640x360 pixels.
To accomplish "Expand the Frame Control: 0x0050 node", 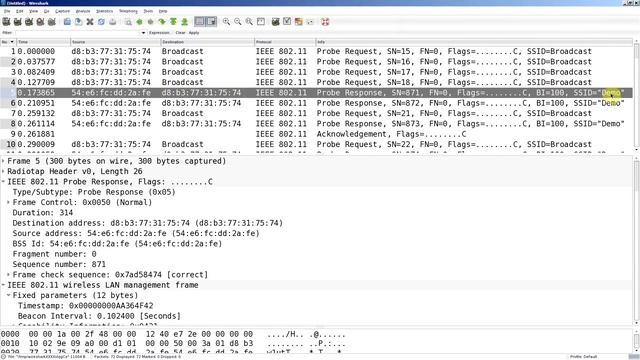I will (x=9, y=202).
